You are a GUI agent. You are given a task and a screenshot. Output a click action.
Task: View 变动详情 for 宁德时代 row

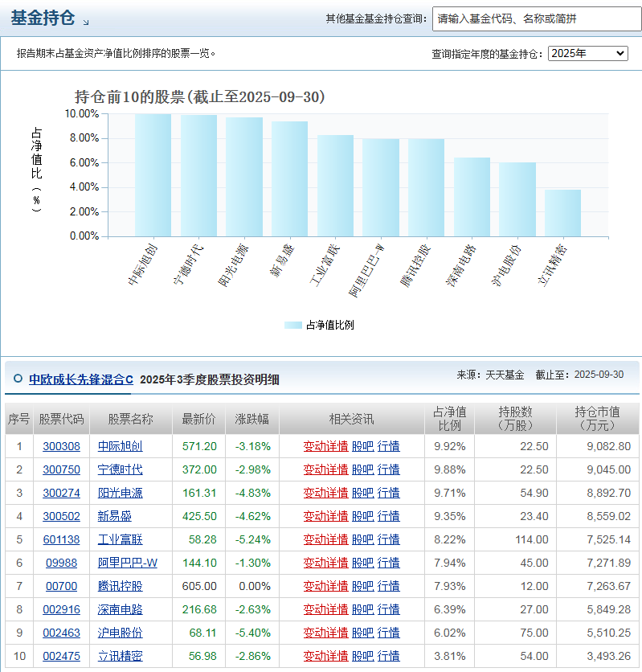325,469
